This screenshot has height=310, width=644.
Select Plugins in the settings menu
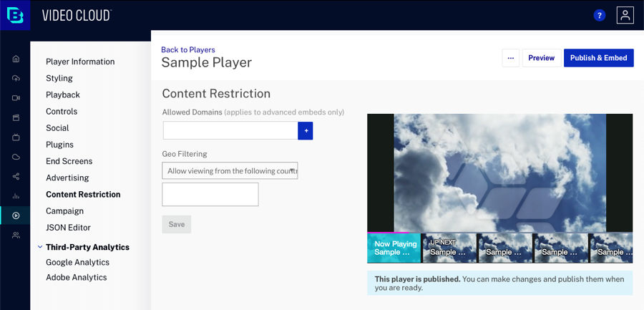pos(59,145)
